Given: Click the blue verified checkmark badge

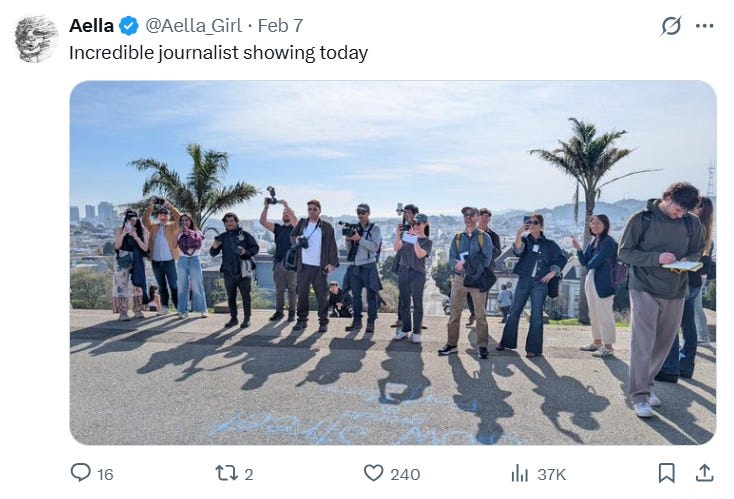Looking at the screenshot, I should 129,26.
